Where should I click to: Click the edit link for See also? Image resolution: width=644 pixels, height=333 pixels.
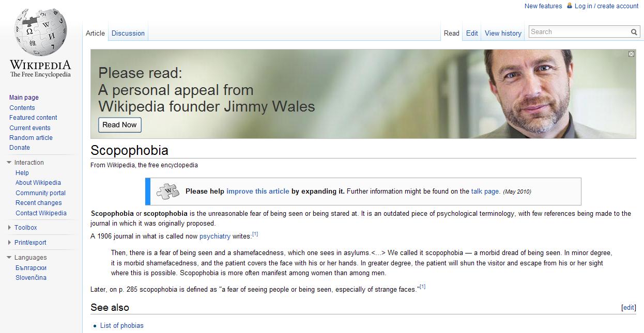pyautogui.click(x=628, y=308)
